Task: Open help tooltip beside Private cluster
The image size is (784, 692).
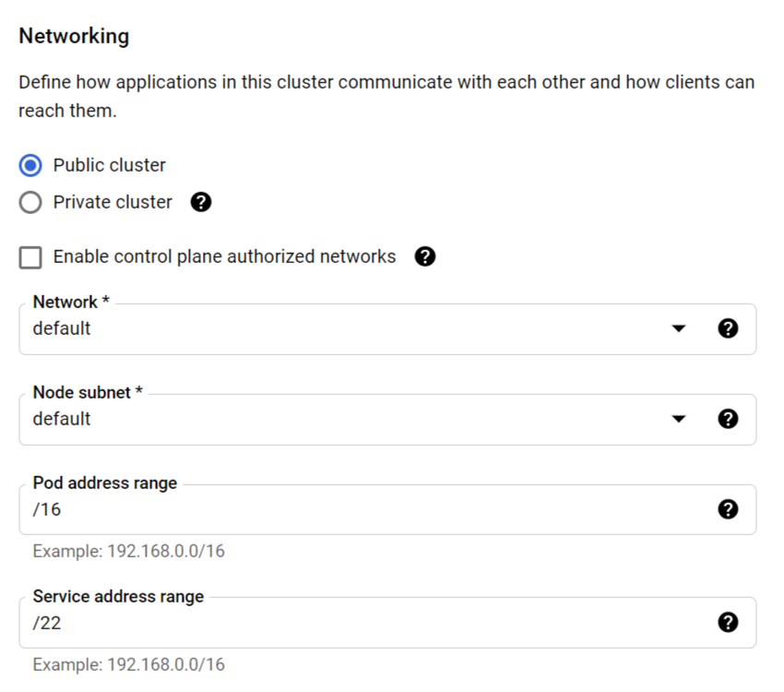Action: click(x=201, y=202)
